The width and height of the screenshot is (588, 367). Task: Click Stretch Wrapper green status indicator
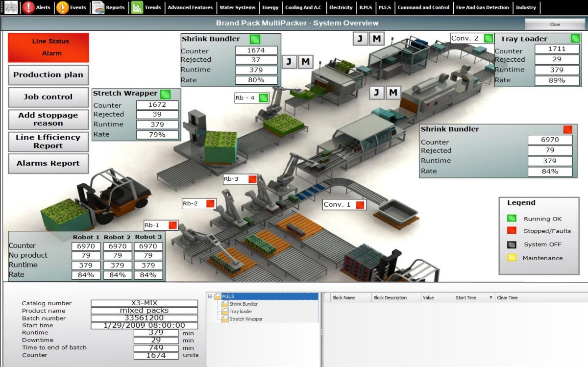165,94
